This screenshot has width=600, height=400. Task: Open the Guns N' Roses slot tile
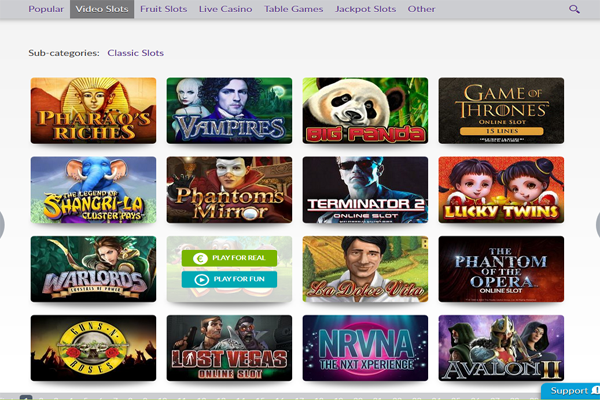[x=93, y=348]
